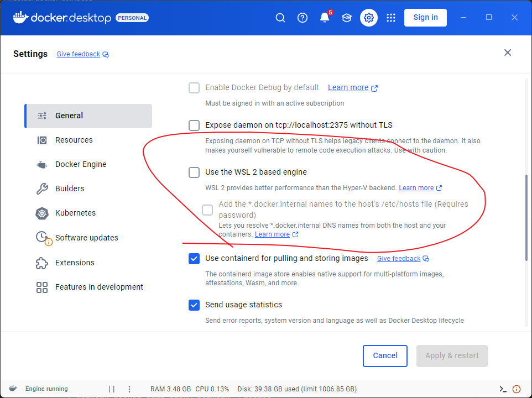Open the apps grid icon
This screenshot has height=398, width=532.
tap(391, 18)
